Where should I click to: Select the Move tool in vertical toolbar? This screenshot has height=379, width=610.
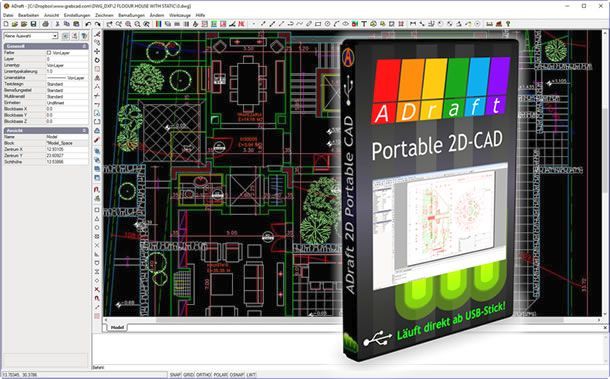click(x=97, y=51)
